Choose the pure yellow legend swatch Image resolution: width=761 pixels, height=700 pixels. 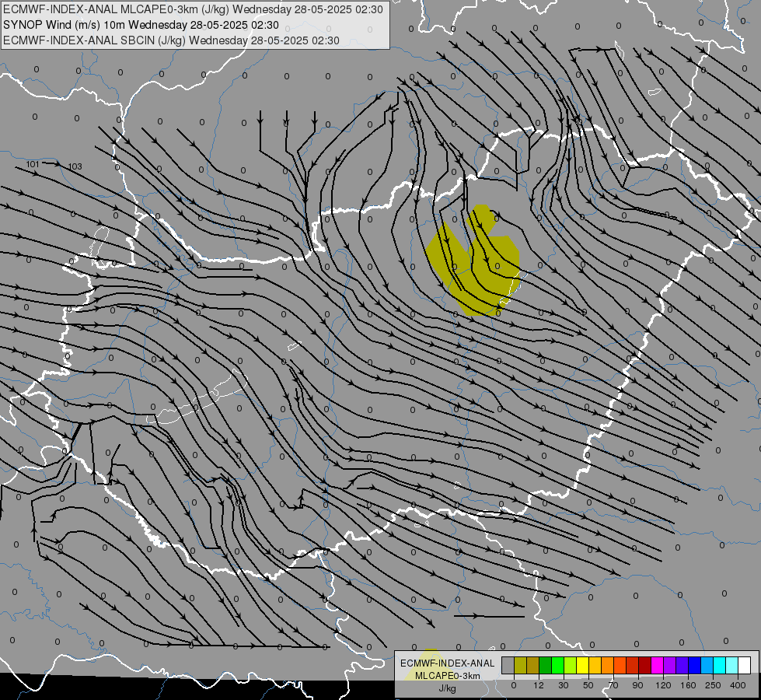[x=583, y=665]
